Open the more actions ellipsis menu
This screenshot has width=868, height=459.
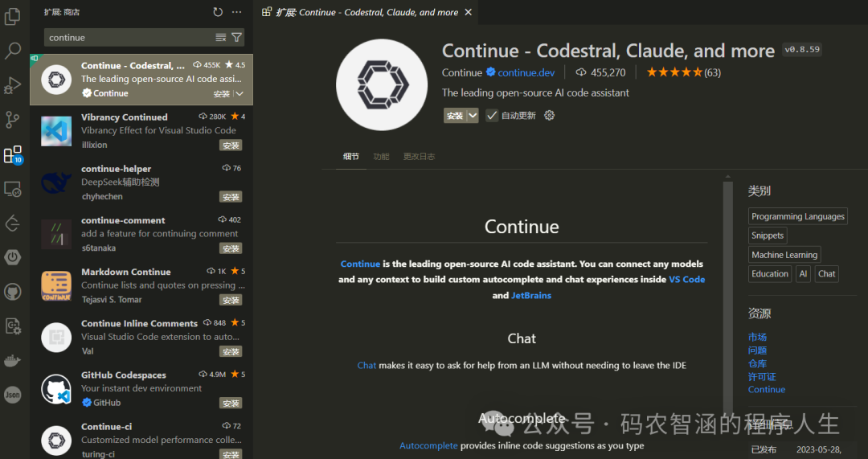coord(237,12)
